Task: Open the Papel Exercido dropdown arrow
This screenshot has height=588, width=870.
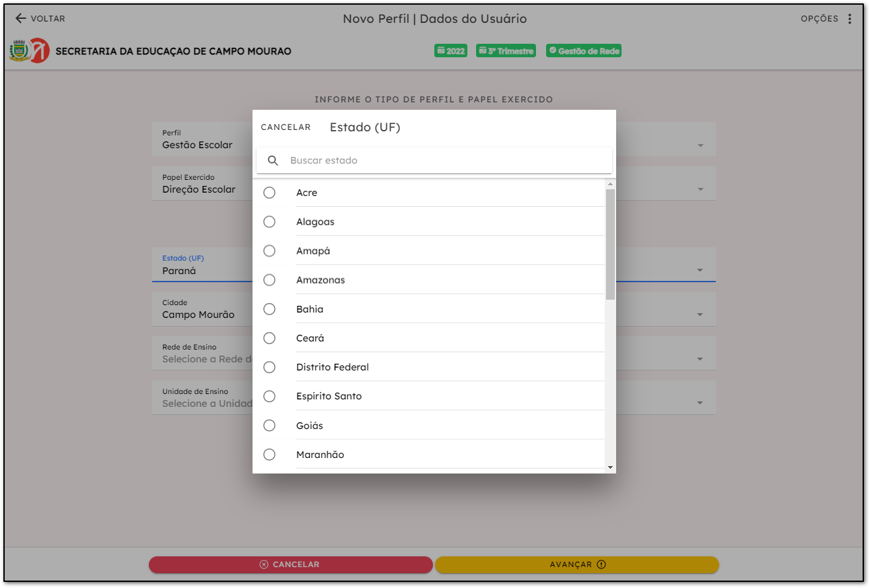Action: click(x=700, y=189)
